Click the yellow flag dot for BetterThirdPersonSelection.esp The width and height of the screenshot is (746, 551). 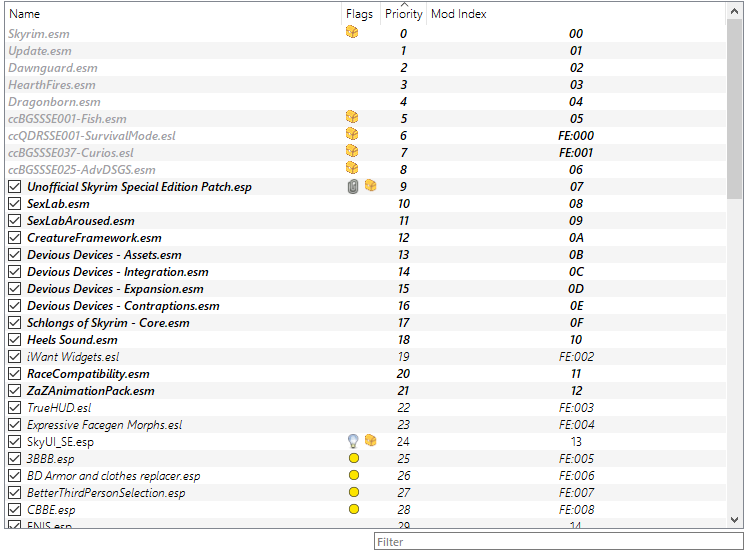coord(353,492)
